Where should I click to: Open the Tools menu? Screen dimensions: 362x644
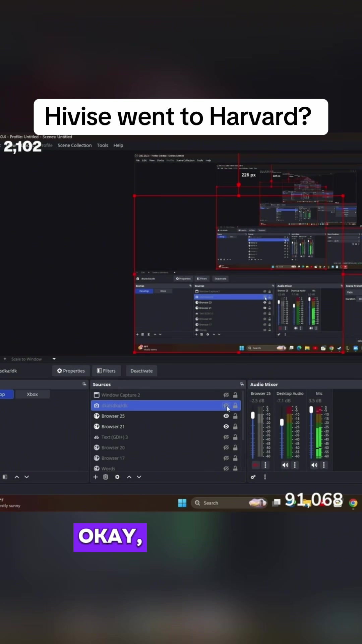coord(103,145)
